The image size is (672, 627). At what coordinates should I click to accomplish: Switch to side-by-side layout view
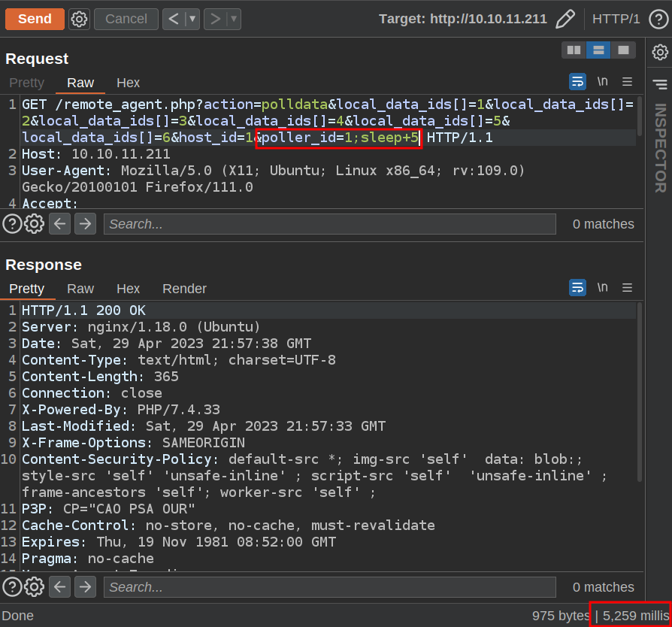tap(574, 50)
